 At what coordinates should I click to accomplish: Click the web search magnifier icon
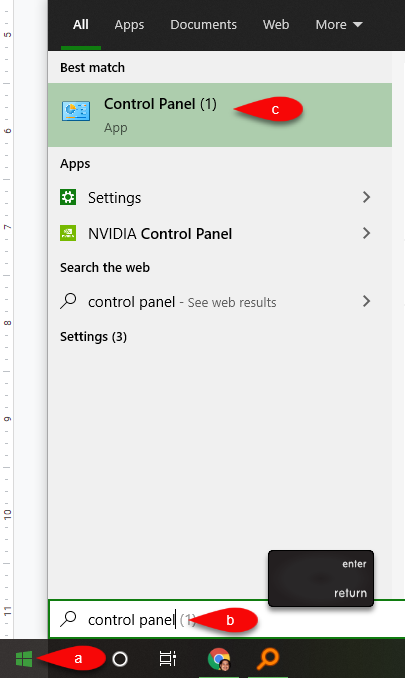point(68,301)
